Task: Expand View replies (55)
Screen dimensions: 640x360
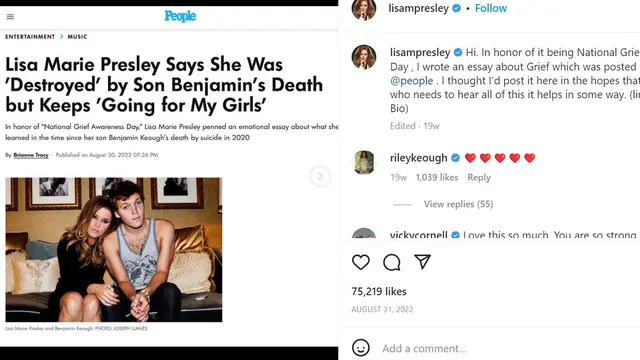Action: [458, 204]
